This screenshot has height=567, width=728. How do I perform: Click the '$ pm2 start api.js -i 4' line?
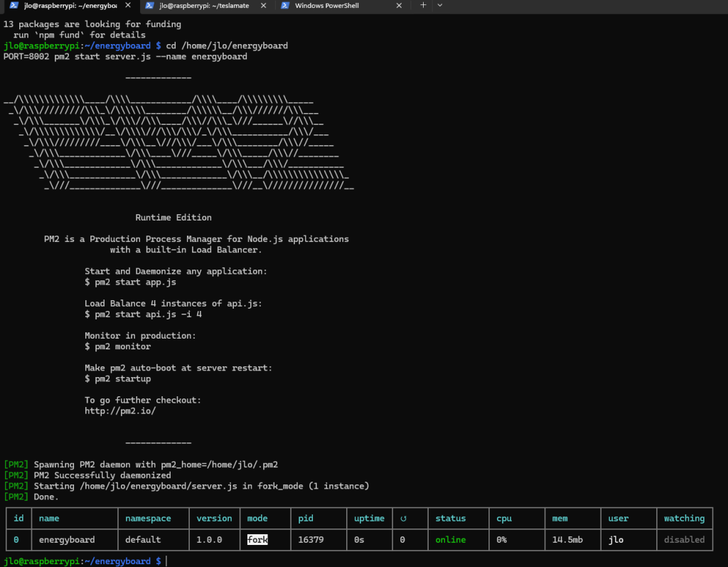(143, 314)
